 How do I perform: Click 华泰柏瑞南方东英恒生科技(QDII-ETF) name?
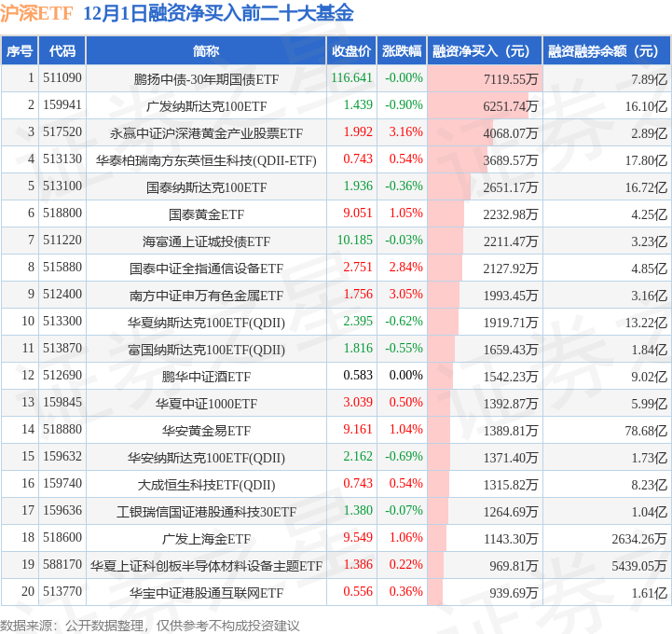206,160
